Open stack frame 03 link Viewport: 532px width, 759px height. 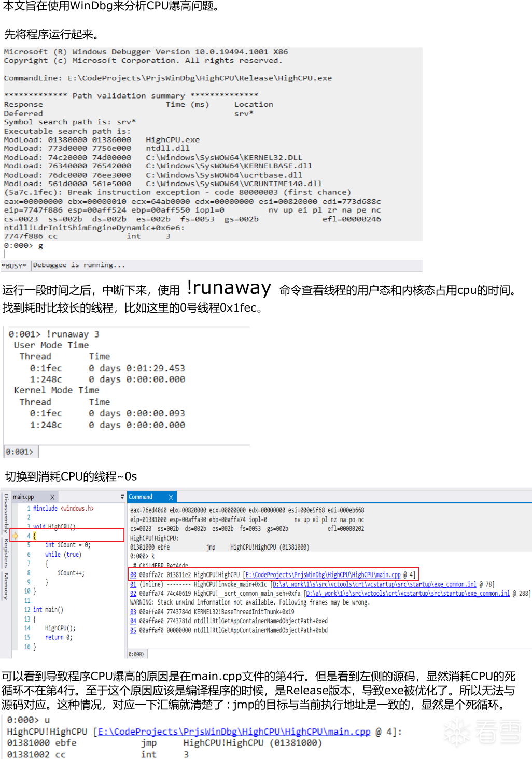tap(133, 612)
